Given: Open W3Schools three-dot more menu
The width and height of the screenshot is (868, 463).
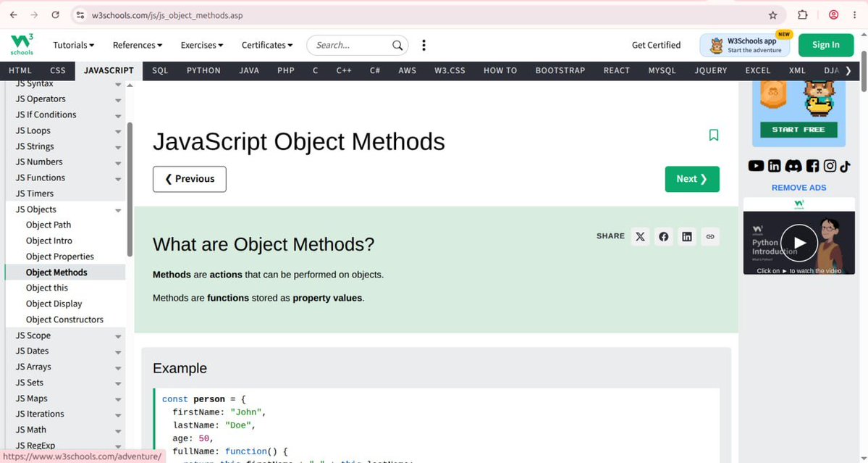Looking at the screenshot, I should [424, 46].
